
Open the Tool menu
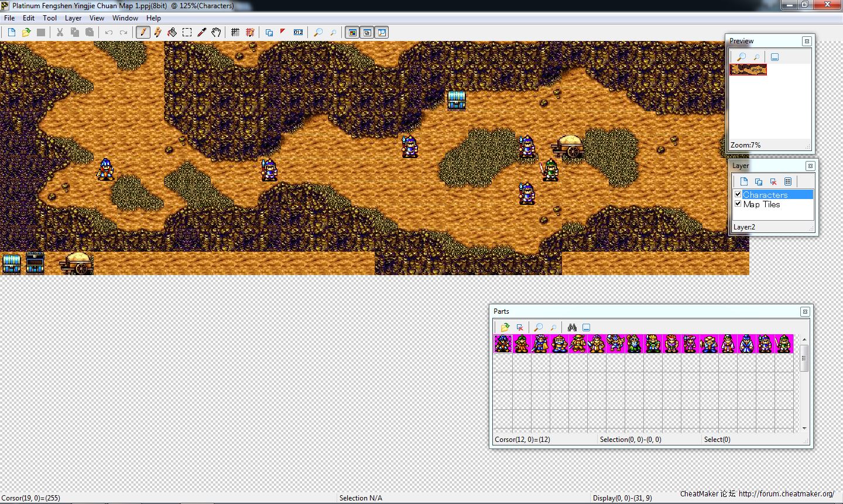50,18
